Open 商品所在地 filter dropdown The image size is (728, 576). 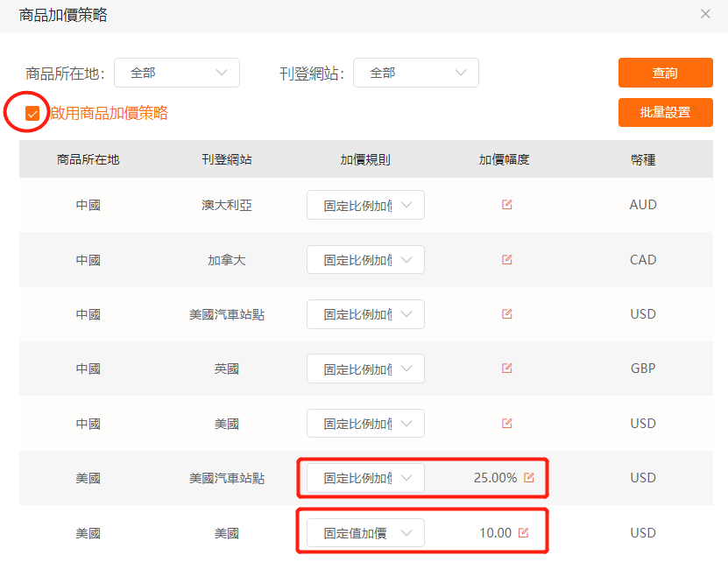(x=177, y=74)
